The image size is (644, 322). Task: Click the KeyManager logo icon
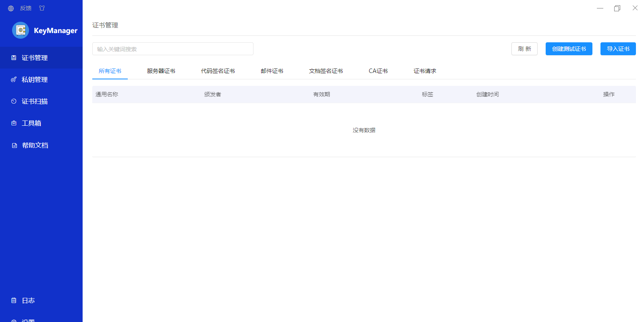tap(21, 30)
